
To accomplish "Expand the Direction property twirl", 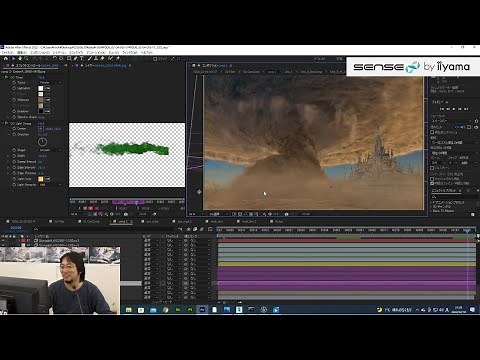I will click(x=9, y=134).
